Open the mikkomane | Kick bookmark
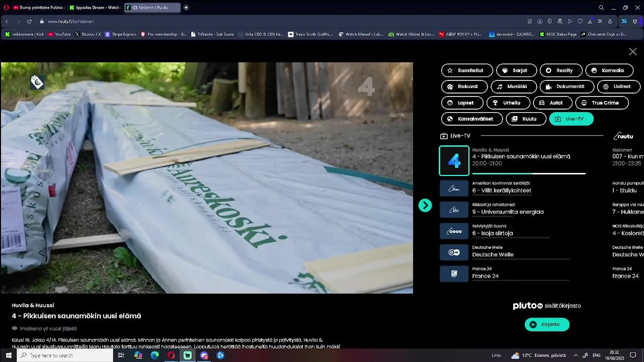This screenshot has height=362, width=644. (25, 34)
